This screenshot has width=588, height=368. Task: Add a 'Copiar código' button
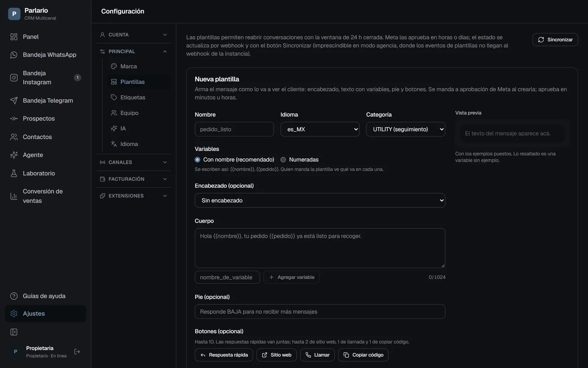click(363, 355)
